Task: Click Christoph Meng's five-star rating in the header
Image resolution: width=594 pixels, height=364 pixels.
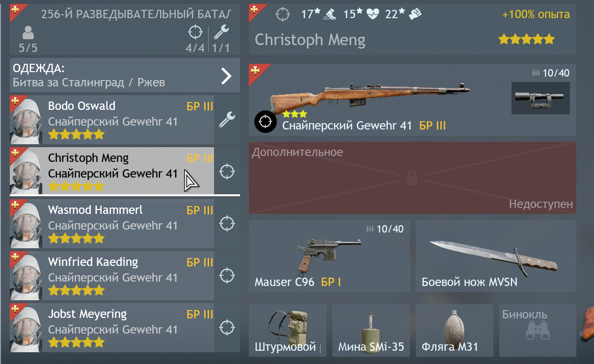Action: (x=526, y=39)
